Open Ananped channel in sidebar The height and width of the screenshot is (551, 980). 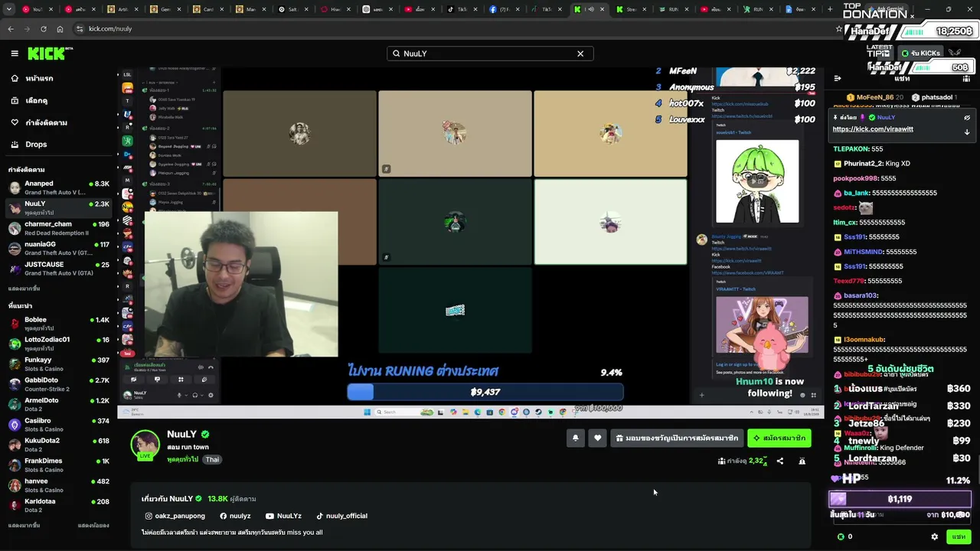pos(59,187)
